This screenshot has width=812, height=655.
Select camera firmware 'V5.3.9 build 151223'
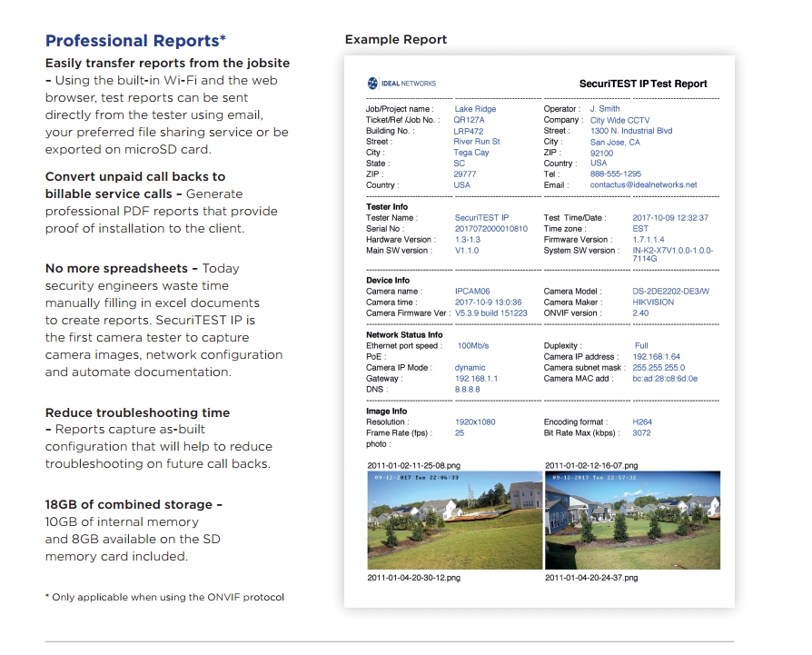(491, 313)
